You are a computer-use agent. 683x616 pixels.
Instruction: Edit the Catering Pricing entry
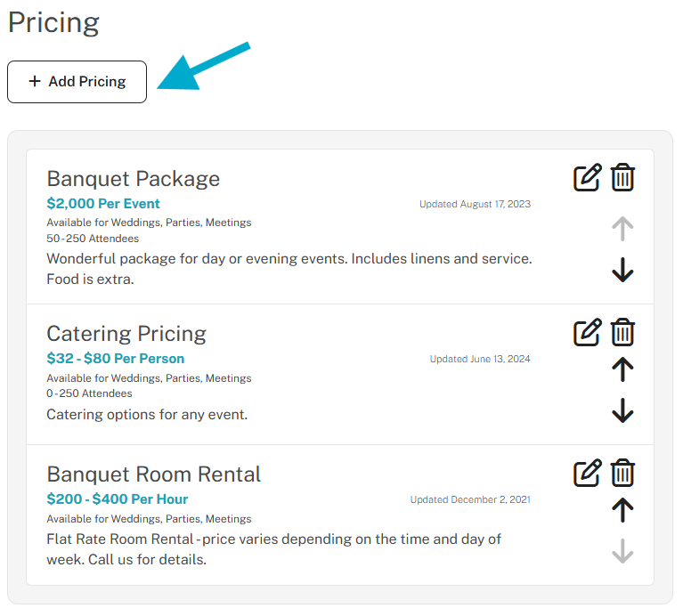point(587,333)
